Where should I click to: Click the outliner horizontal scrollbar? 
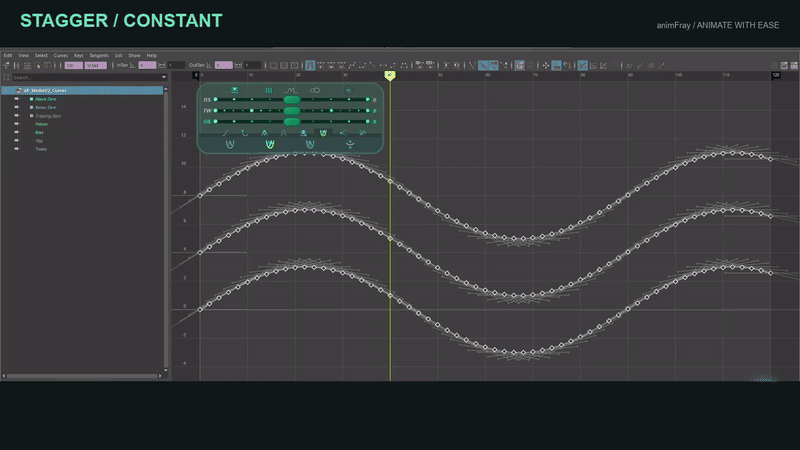[82, 376]
